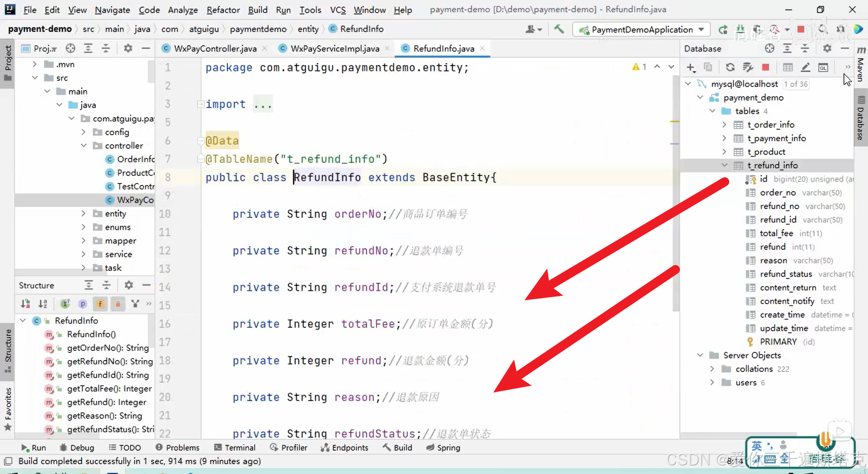The height and width of the screenshot is (474, 868).
Task: Open data source properties icon
Action: tap(748, 67)
